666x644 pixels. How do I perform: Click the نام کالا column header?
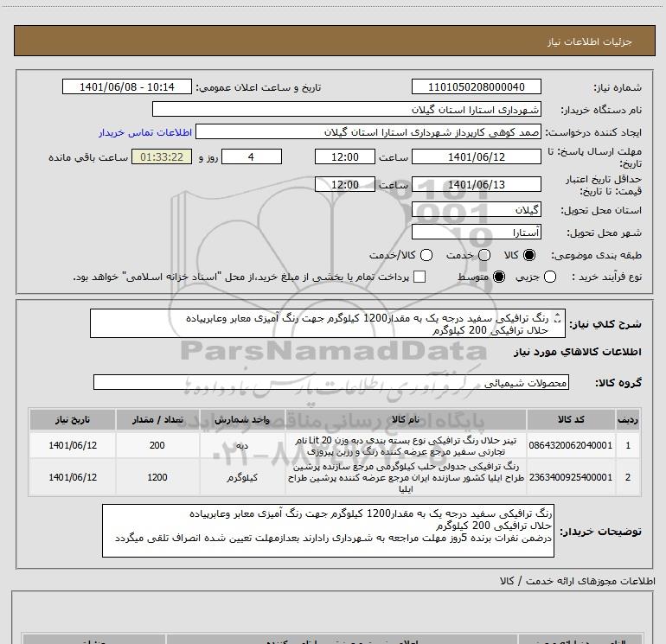click(406, 419)
